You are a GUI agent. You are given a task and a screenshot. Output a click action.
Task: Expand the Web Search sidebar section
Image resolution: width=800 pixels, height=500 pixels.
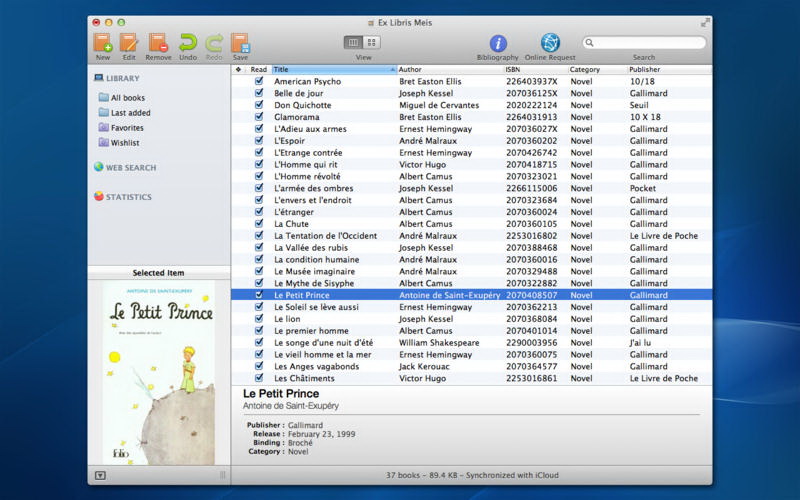130,168
